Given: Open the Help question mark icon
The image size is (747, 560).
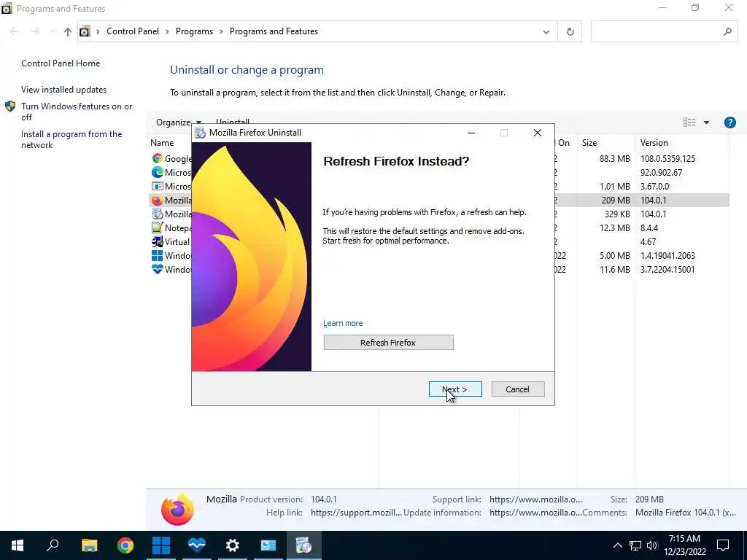Looking at the screenshot, I should (x=729, y=122).
